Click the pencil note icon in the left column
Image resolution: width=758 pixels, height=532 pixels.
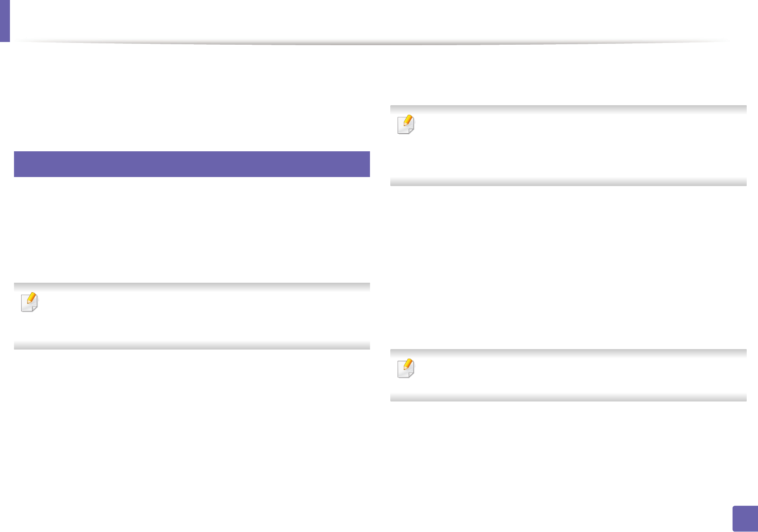30,302
